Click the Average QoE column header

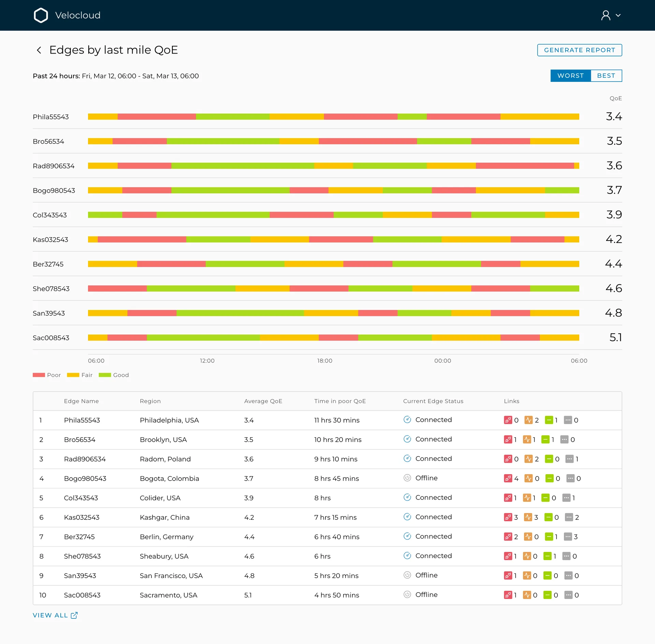[263, 401]
